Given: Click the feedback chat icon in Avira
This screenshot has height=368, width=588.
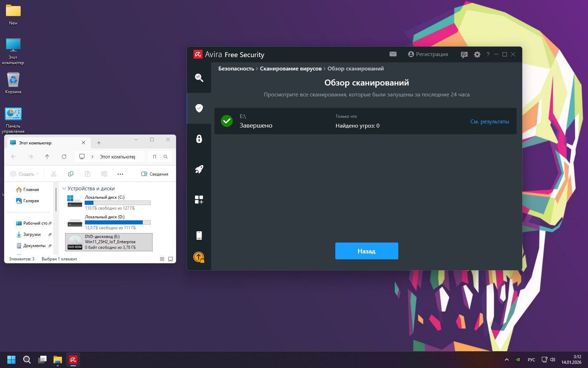Looking at the screenshot, I should coord(464,55).
